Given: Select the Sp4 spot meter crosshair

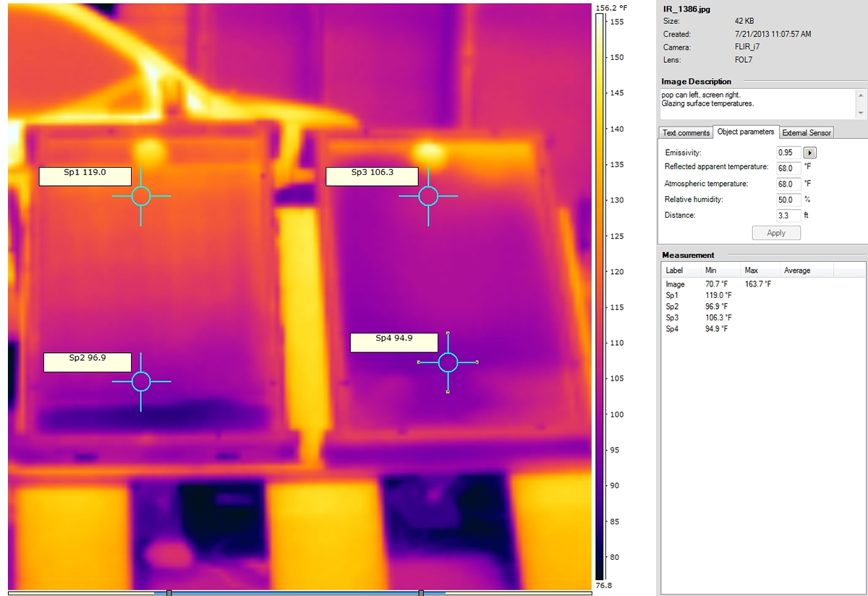Looking at the screenshot, I should [448, 362].
